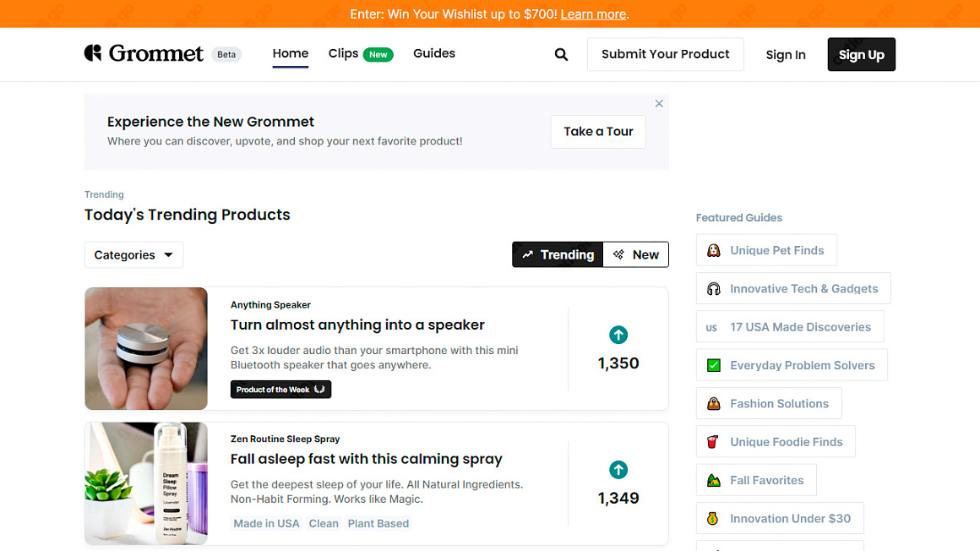Click the Fall Favorites landscape icon
The height and width of the screenshot is (551, 980).
pyautogui.click(x=713, y=480)
